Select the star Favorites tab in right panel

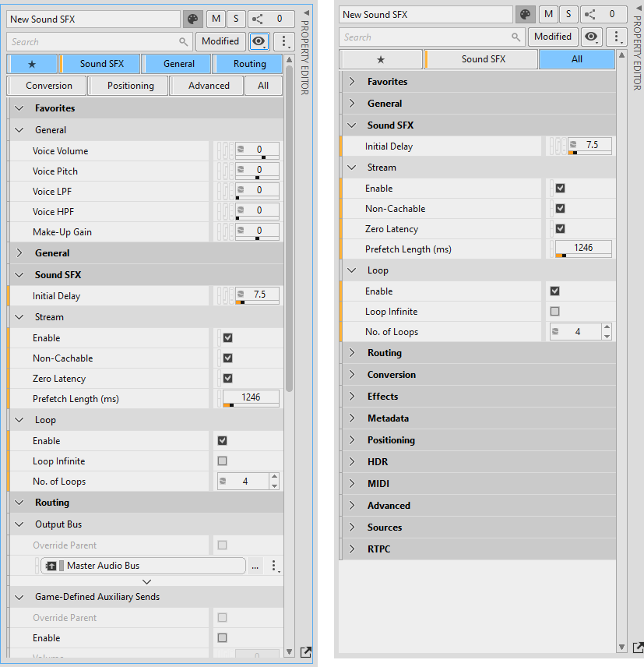pyautogui.click(x=380, y=59)
